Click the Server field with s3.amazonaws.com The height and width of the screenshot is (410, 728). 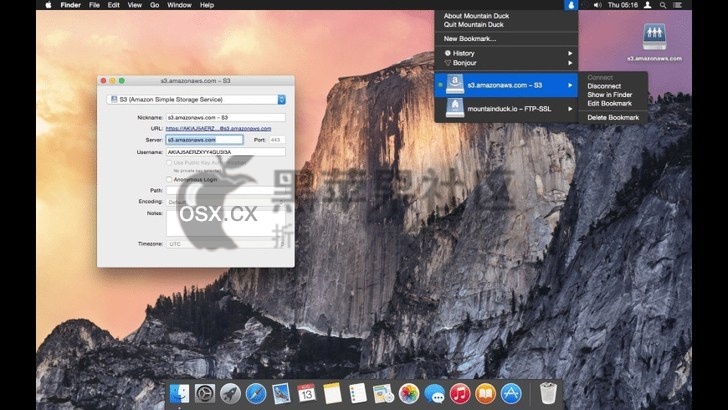click(x=205, y=140)
